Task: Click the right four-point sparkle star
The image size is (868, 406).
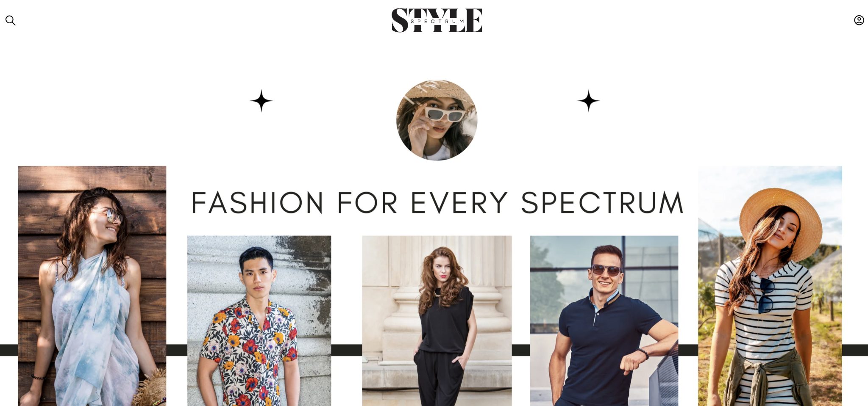Action: (x=588, y=101)
